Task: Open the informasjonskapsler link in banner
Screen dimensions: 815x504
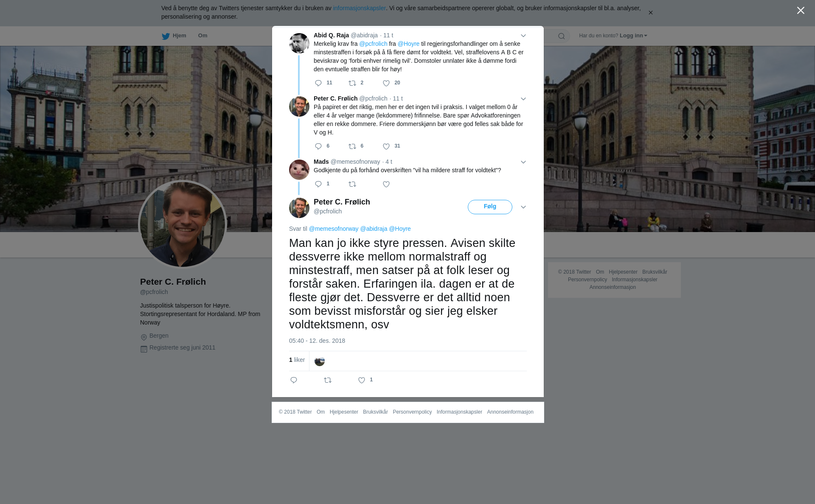Action: click(359, 8)
